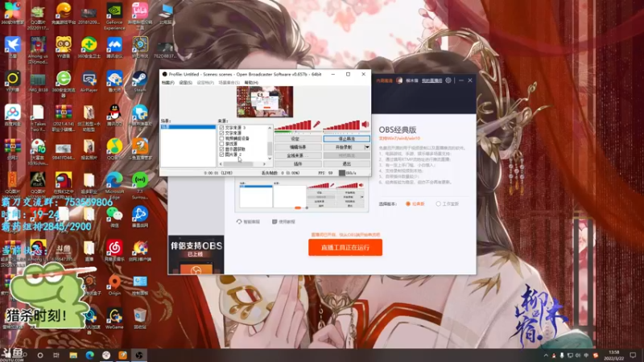Open the Hearthstone desktop shortcut

[x=139, y=47]
